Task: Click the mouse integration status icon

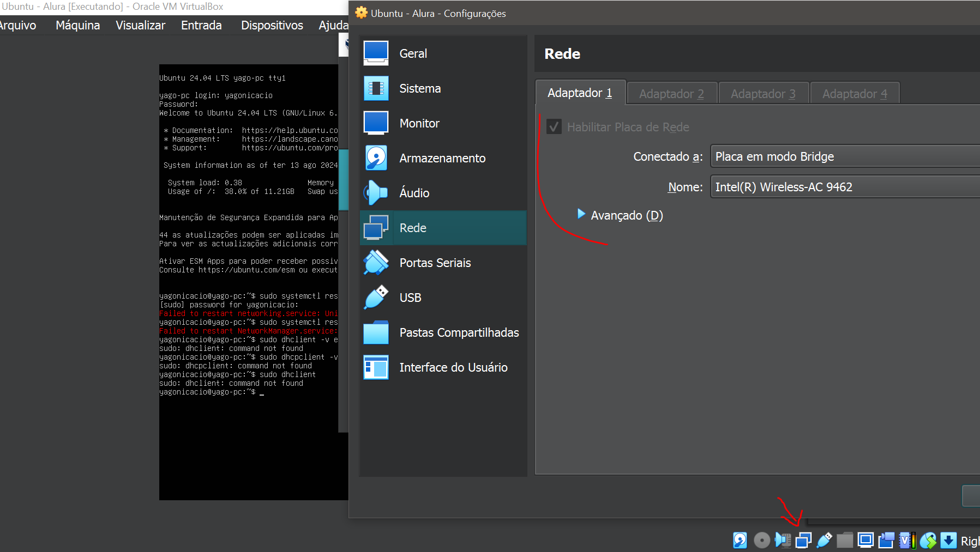Action: pos(928,540)
